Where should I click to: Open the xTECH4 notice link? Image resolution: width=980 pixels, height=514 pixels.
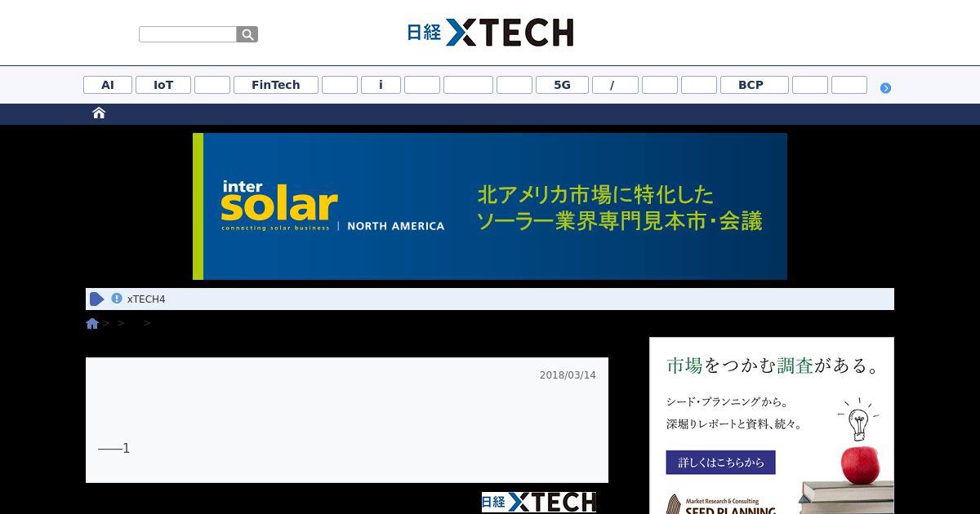tap(146, 299)
